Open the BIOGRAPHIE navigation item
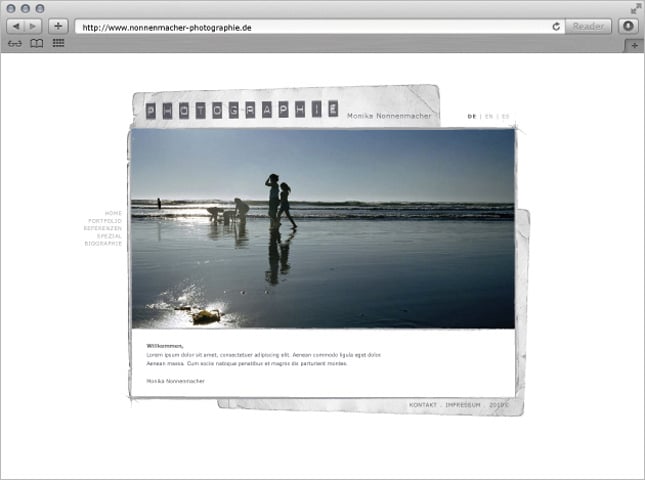The image size is (645, 480). [103, 243]
